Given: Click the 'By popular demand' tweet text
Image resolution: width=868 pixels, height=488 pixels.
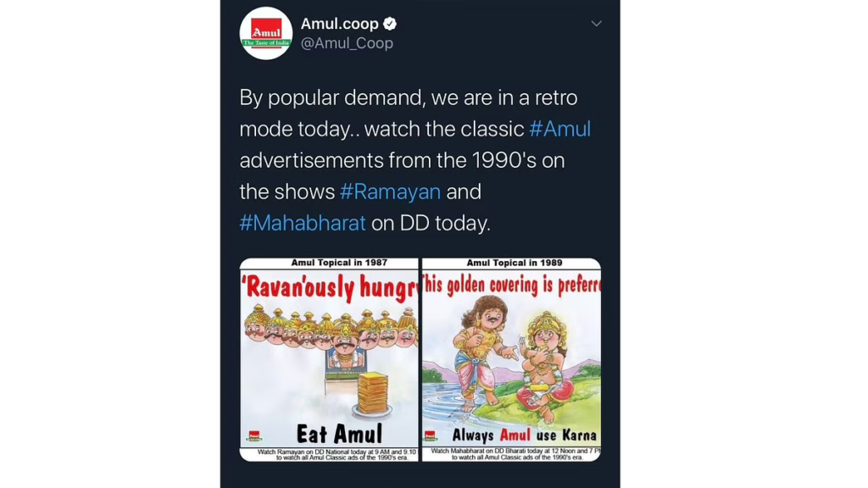Looking at the screenshot, I should [408, 97].
